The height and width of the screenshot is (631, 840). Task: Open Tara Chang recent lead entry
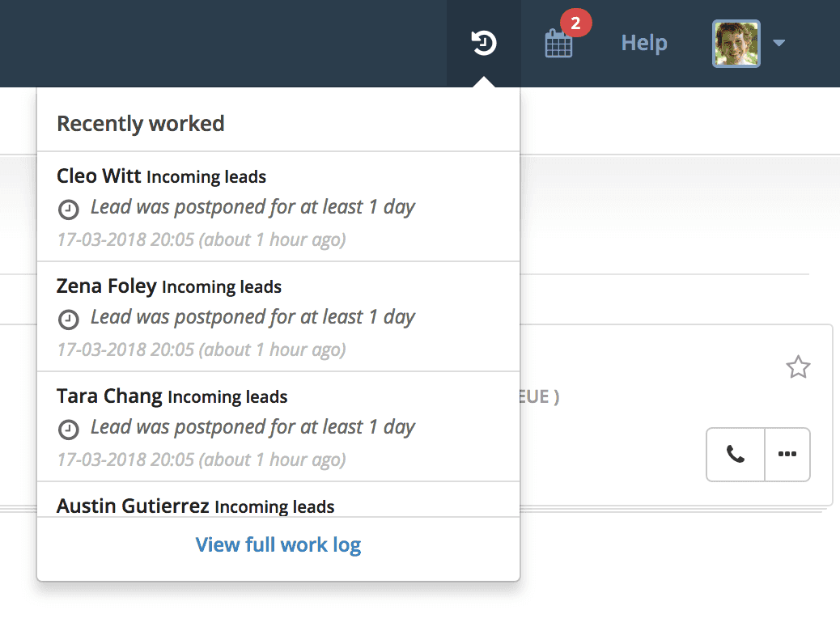click(x=278, y=427)
